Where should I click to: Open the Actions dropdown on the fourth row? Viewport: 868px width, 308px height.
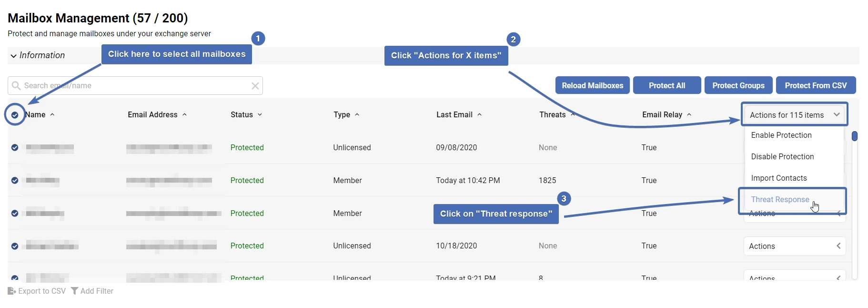[794, 246]
